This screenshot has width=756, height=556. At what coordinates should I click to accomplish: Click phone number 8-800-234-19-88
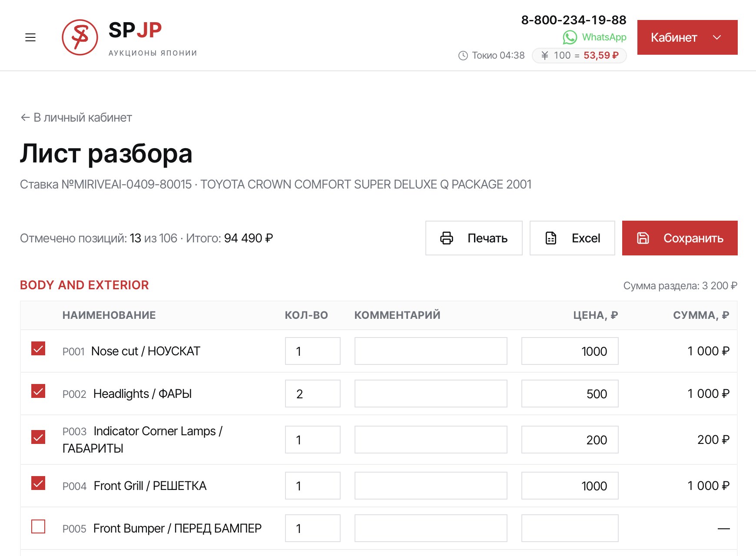[574, 20]
